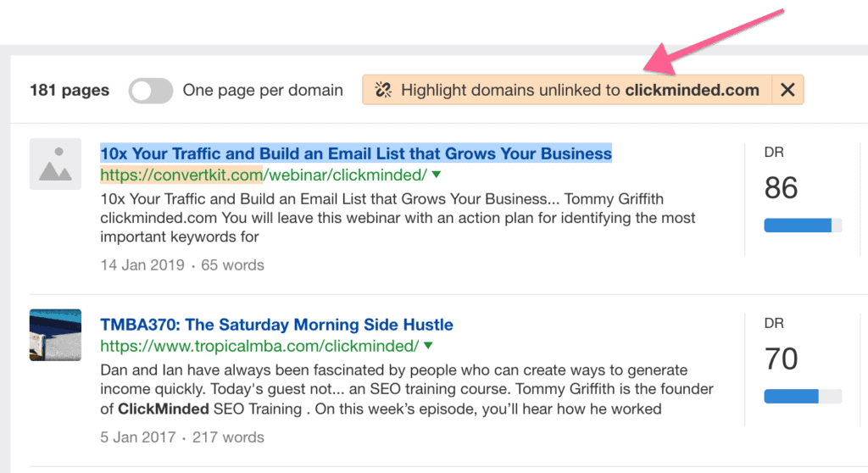Click Highlight domains unlinked to clickminded.com button
Image resolution: width=868 pixels, height=473 pixels.
click(x=579, y=90)
